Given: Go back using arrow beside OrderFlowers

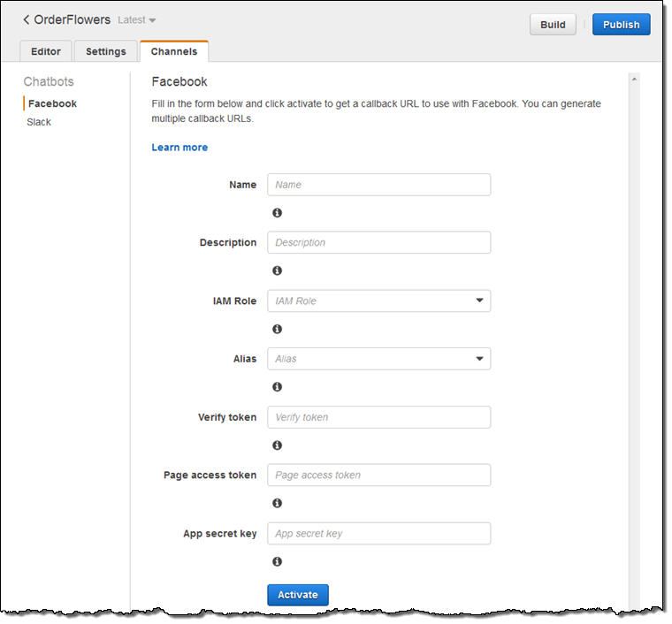Looking at the screenshot, I should point(27,19).
